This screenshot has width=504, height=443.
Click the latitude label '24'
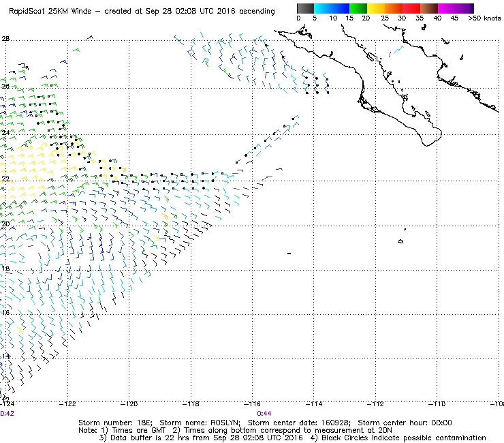tap(5, 132)
